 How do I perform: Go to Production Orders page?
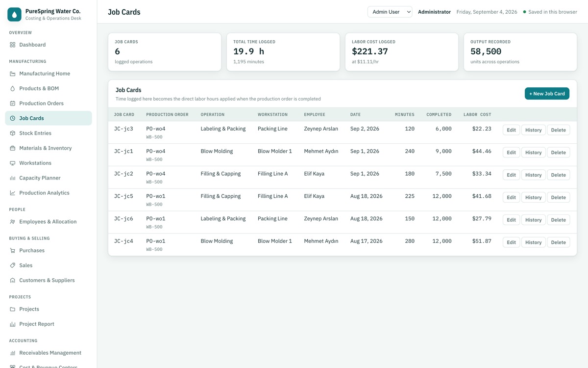coord(49,104)
